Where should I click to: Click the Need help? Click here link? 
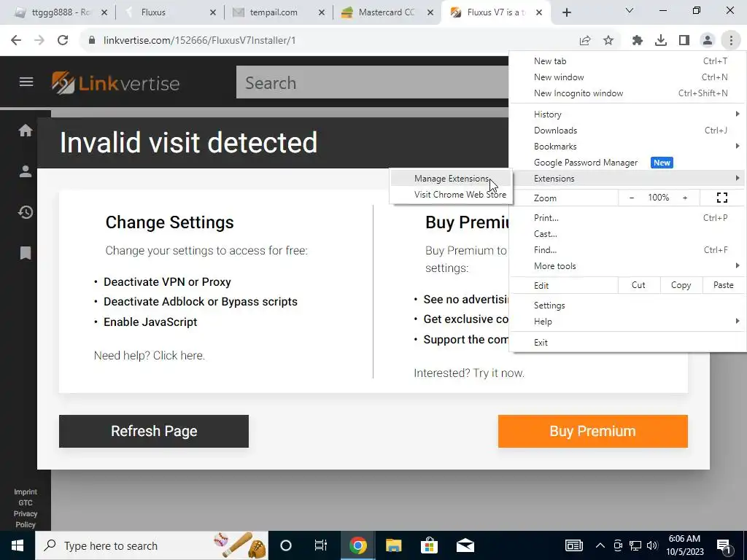pyautogui.click(x=149, y=356)
